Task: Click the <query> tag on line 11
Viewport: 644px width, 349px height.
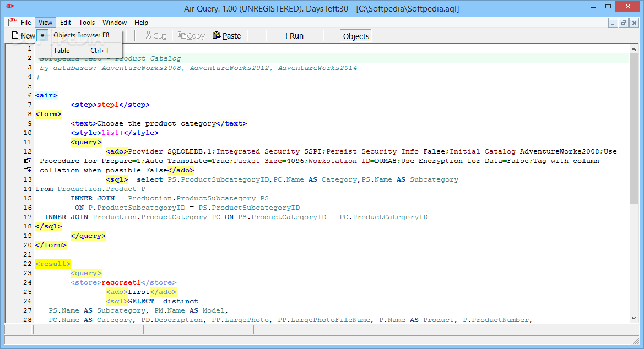Action: (x=86, y=143)
